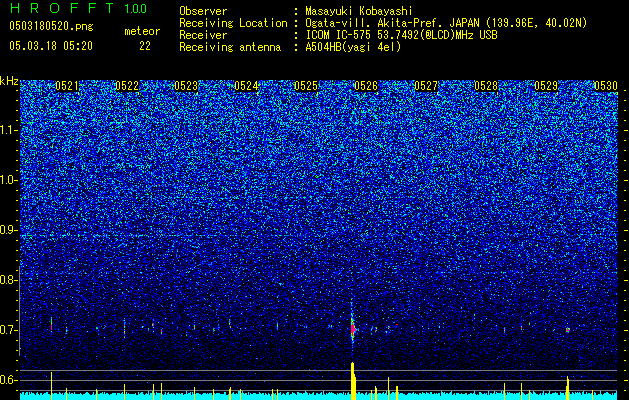Click the Observer label

click(x=203, y=11)
